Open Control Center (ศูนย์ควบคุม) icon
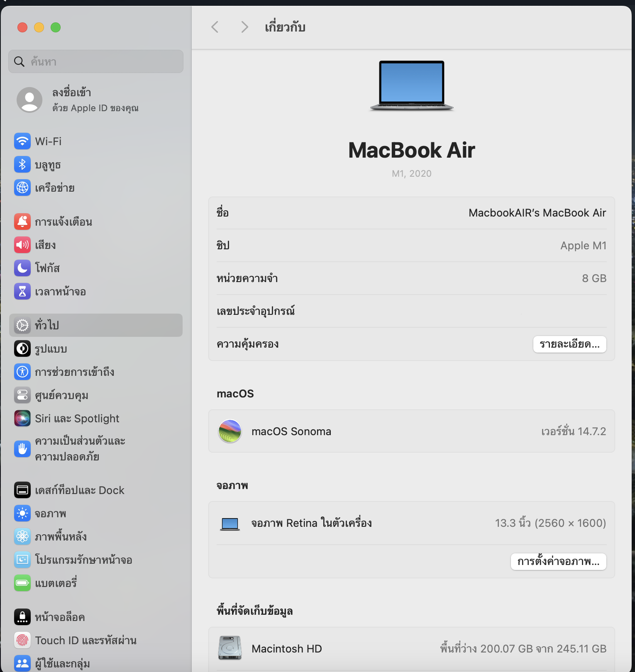635x672 pixels. pyautogui.click(x=22, y=395)
